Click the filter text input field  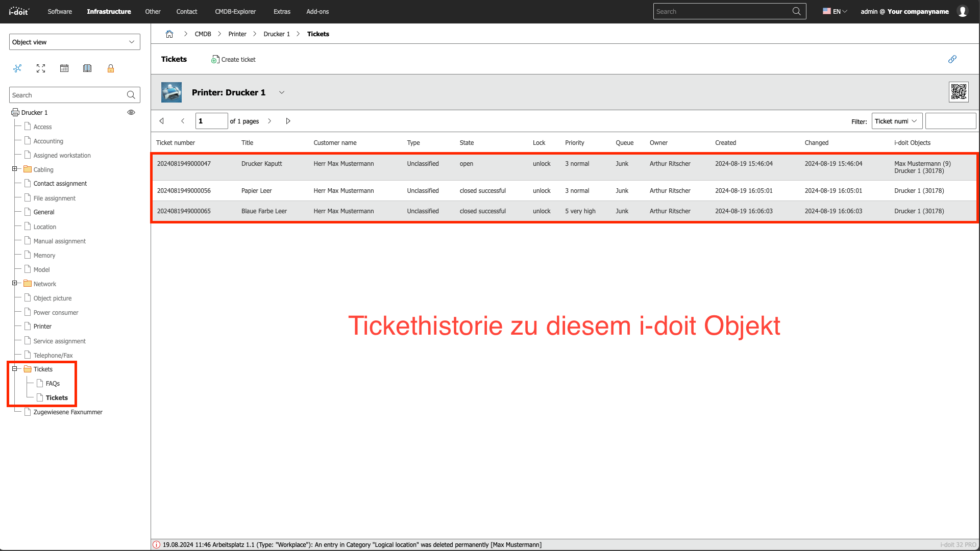click(950, 121)
